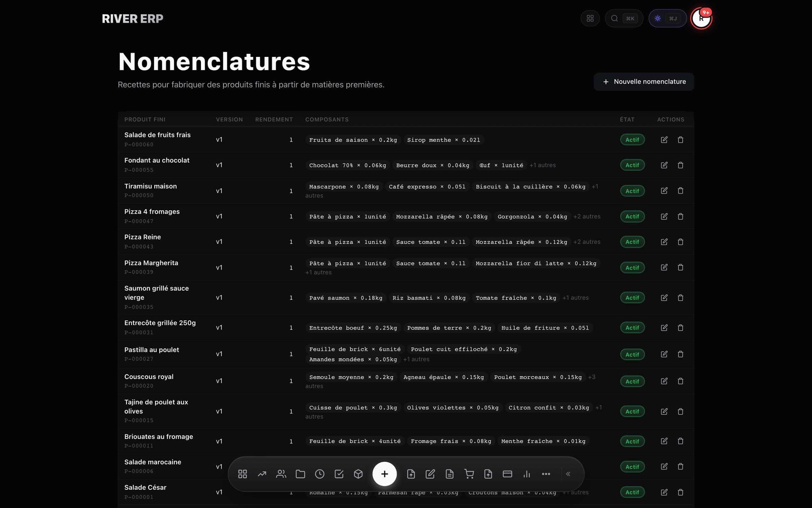
Task: Open the bar chart icon in dock
Action: (527, 474)
